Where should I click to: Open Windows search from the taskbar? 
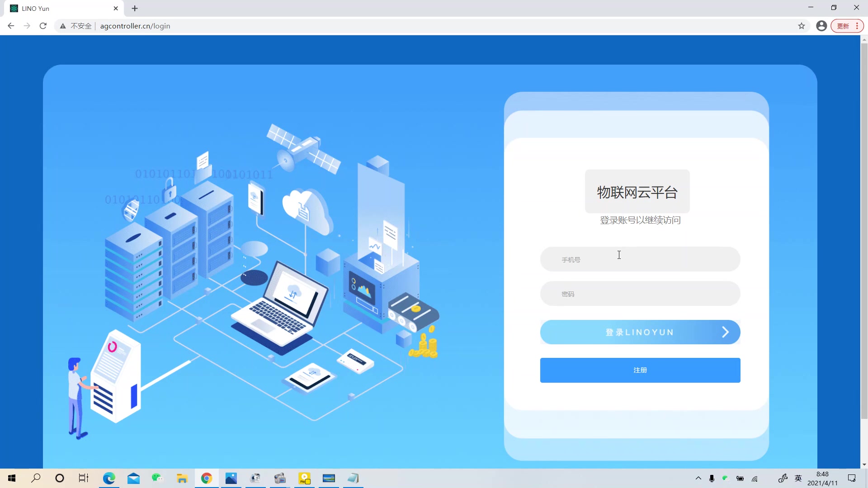point(36,478)
